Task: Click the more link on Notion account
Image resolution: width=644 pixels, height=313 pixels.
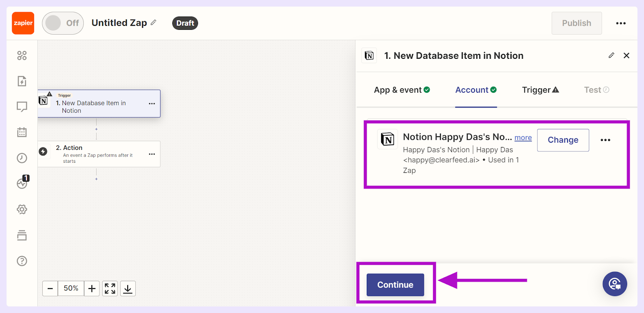Action: (x=523, y=138)
